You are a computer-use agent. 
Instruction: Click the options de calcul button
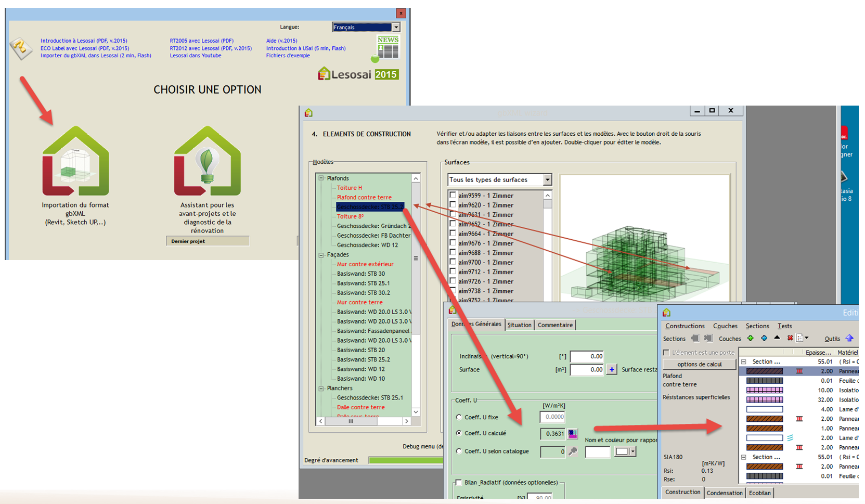[699, 364]
